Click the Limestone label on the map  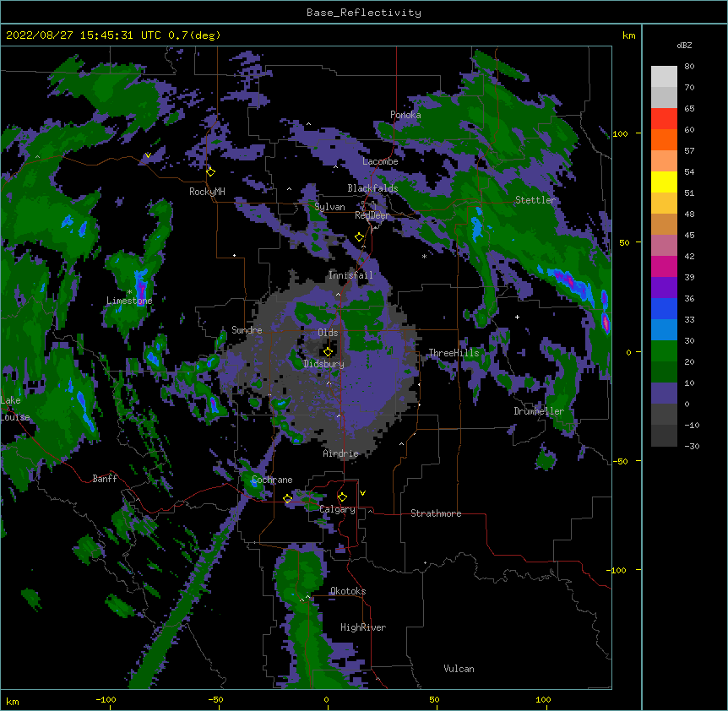129,301
